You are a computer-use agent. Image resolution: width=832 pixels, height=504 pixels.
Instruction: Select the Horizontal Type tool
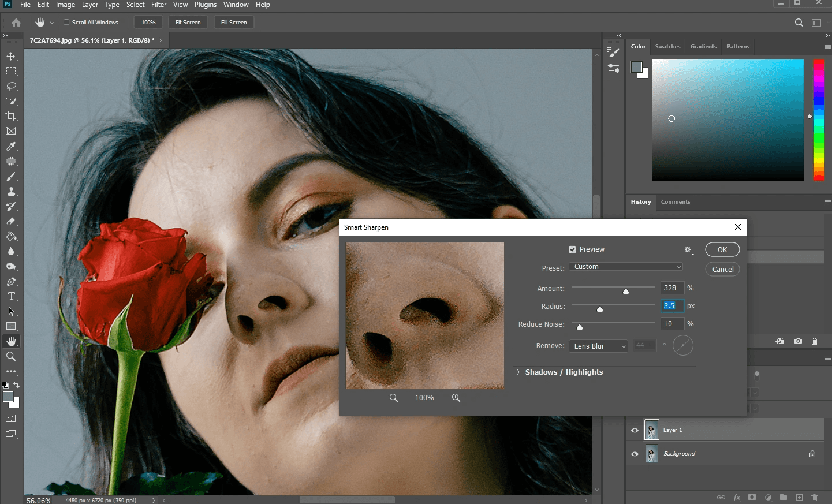coord(11,297)
